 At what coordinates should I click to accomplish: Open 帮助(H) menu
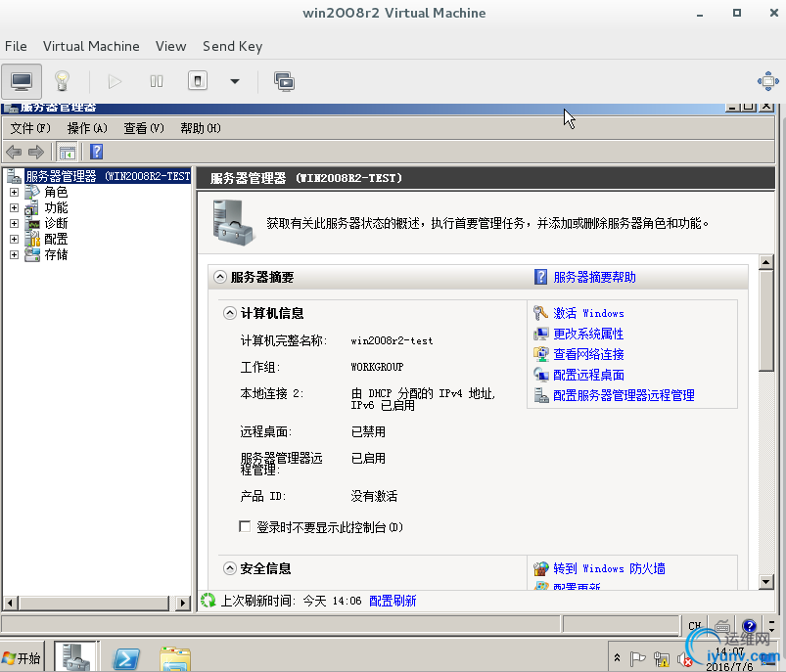201,128
